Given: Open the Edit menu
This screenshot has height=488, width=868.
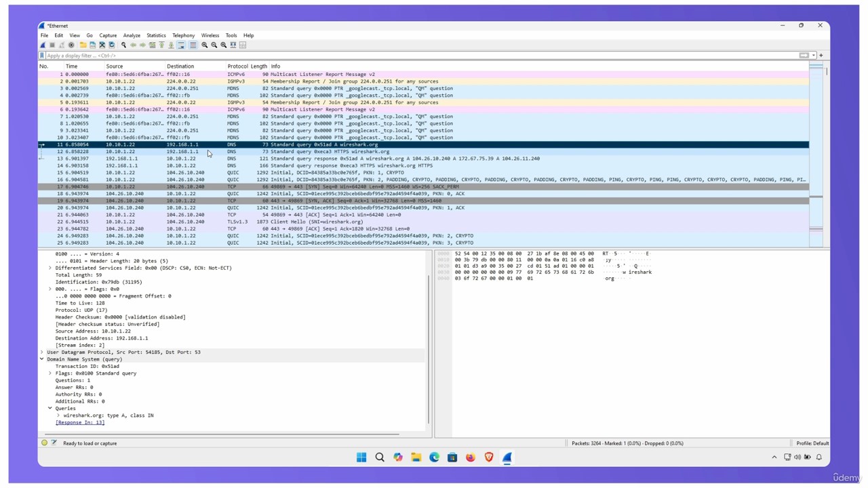Looking at the screenshot, I should 59,35.
